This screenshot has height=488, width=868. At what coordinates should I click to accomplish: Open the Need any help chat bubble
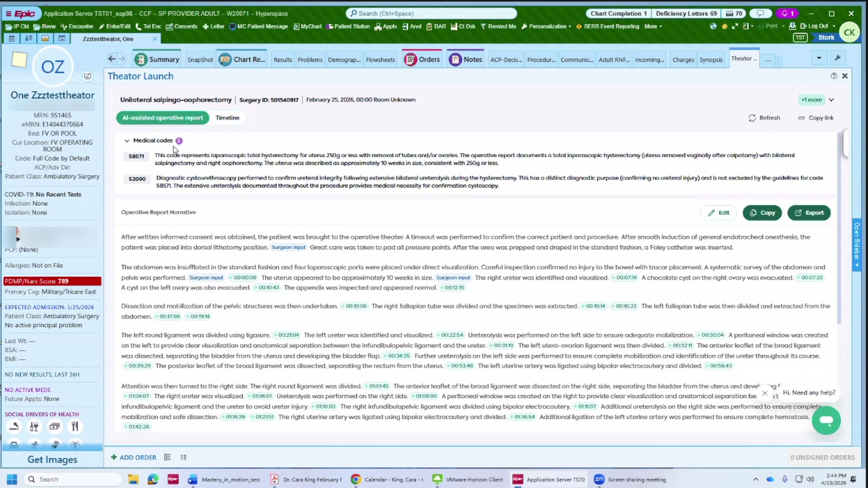(x=826, y=420)
